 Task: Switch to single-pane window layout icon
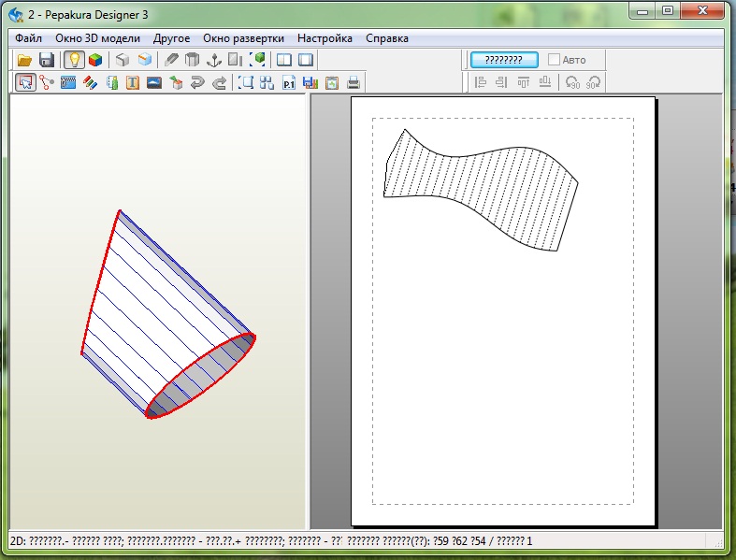(x=306, y=60)
